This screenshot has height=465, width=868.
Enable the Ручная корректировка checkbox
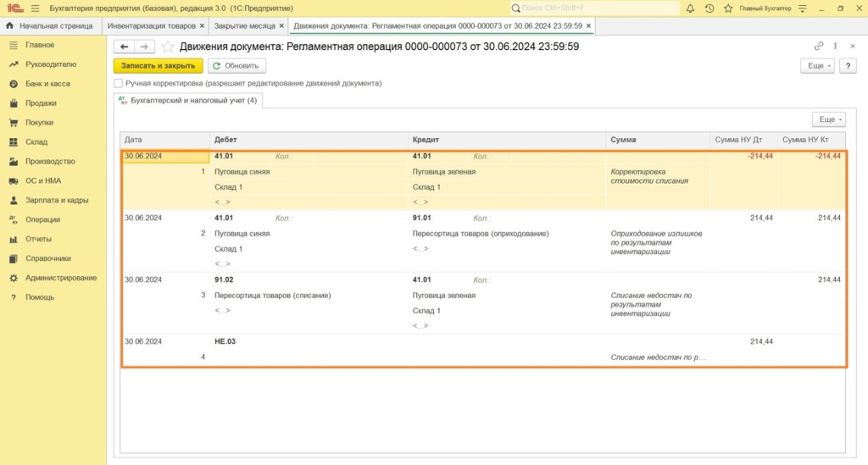click(119, 84)
